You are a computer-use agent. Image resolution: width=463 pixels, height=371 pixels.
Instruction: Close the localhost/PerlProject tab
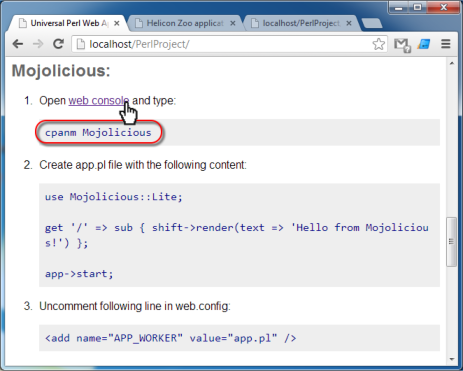point(349,23)
